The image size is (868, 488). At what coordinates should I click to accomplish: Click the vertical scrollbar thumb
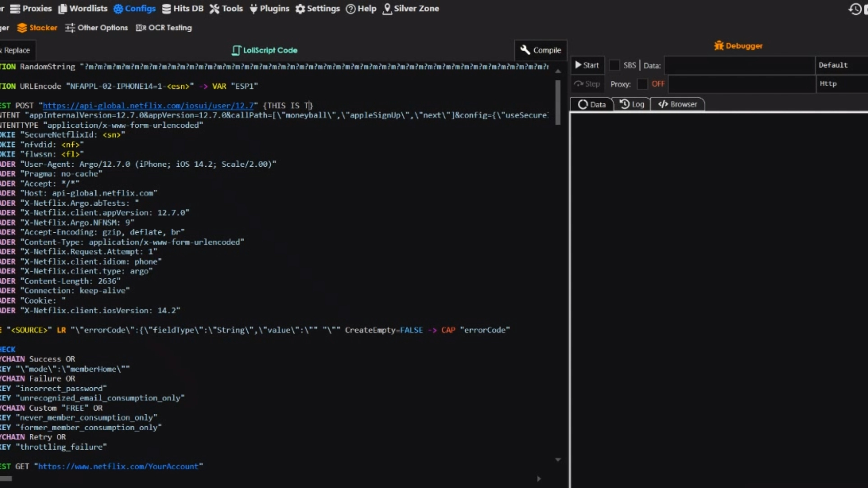(x=558, y=102)
